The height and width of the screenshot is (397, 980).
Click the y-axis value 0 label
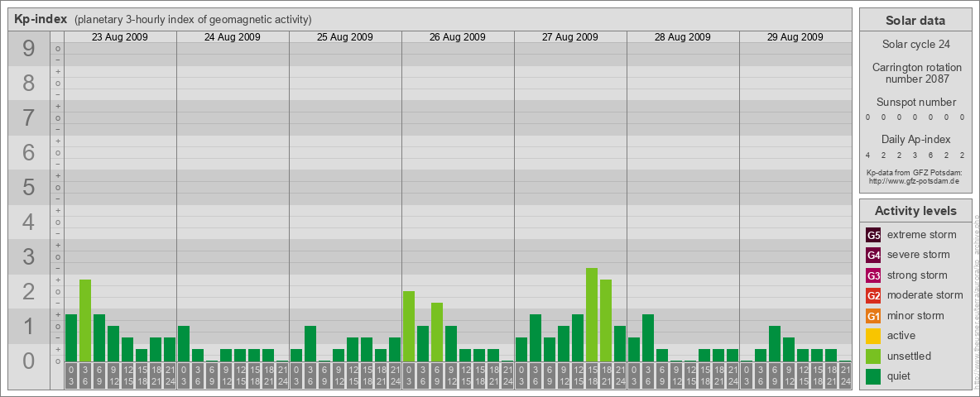(x=29, y=361)
